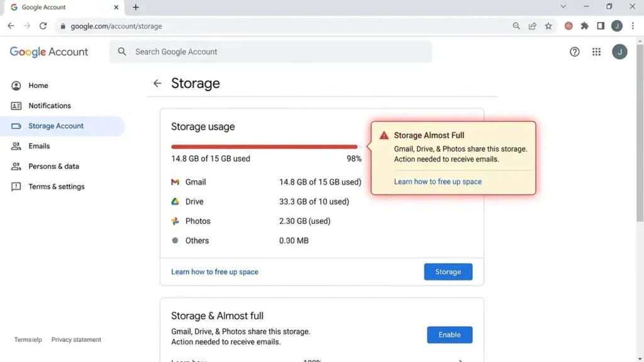
Task: Click the page vertical scrollbar
Action: click(x=640, y=133)
